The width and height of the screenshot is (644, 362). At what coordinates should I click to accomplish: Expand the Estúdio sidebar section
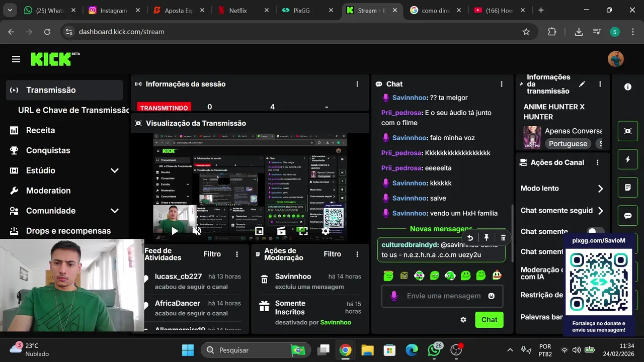tap(115, 170)
